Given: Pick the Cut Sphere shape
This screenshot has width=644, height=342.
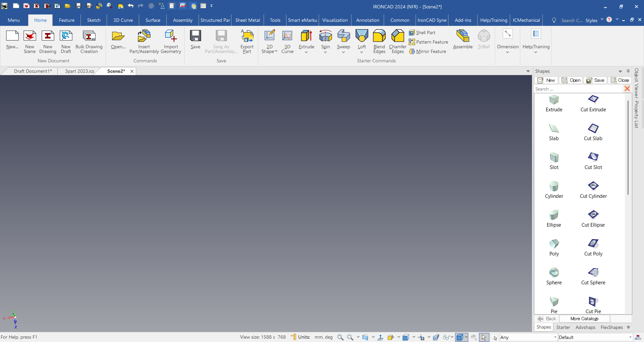Looking at the screenshot, I should click(593, 276).
